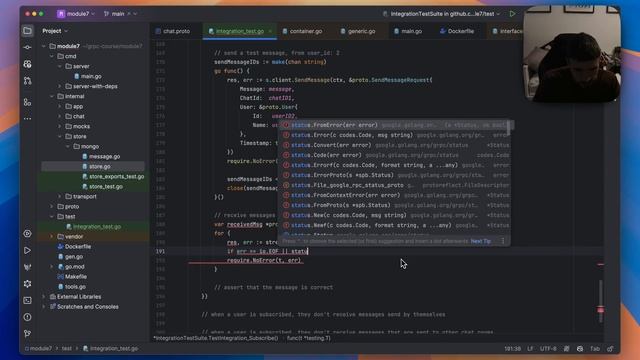Expand the transport folder
Image resolution: width=640 pixels, height=360 pixels.
(x=60, y=196)
